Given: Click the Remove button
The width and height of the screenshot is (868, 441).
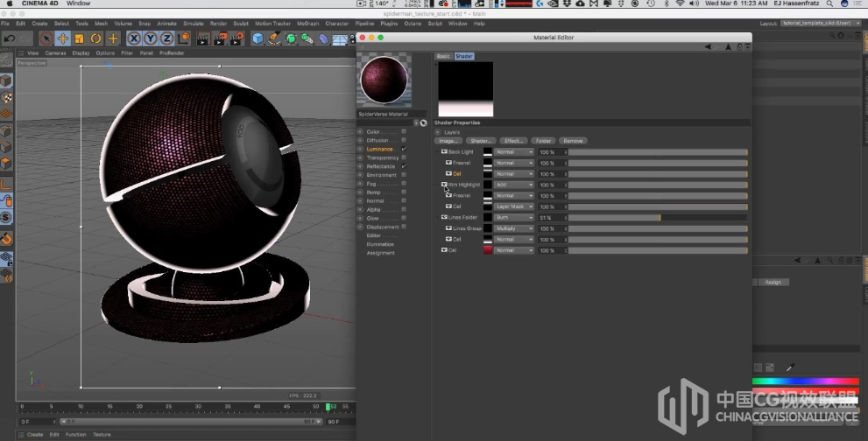Looking at the screenshot, I should click(573, 141).
